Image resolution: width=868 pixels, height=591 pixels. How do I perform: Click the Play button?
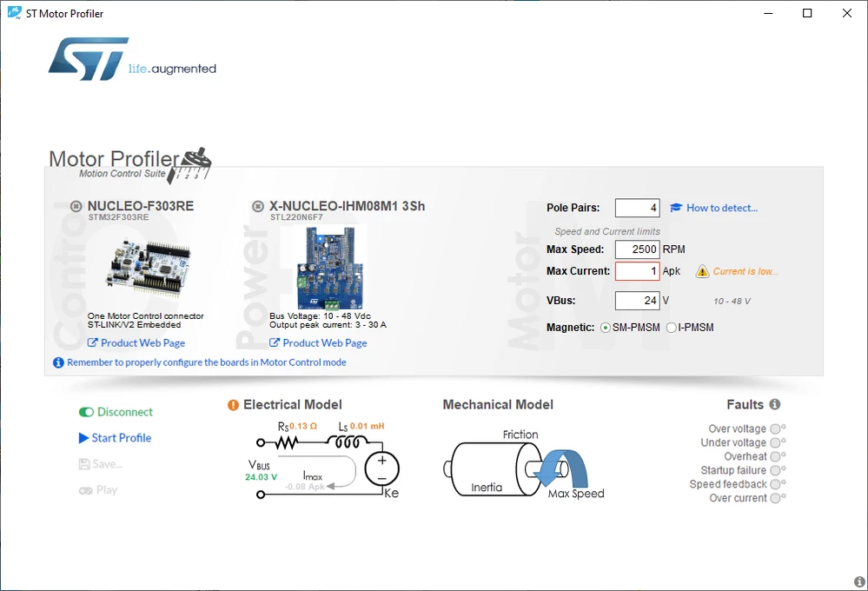pyautogui.click(x=98, y=490)
